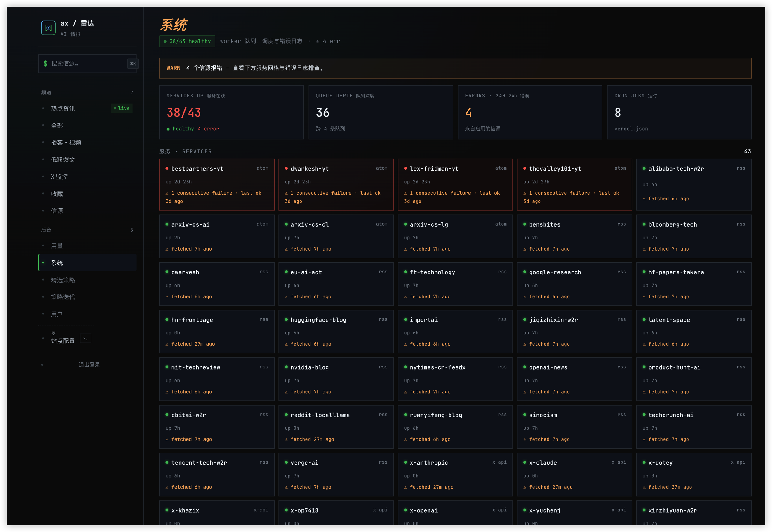
Task: Click the red status dot on bestpartners-yt
Action: click(x=167, y=168)
